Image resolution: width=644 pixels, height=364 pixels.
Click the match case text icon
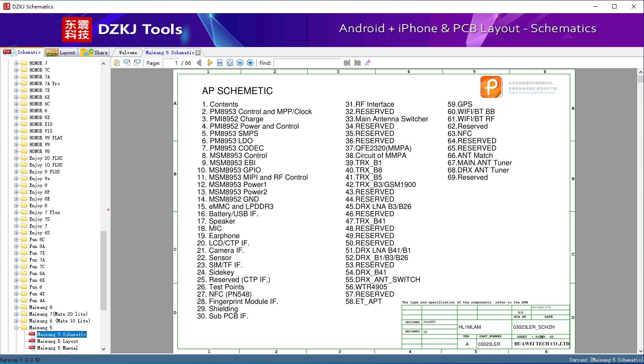[368, 63]
